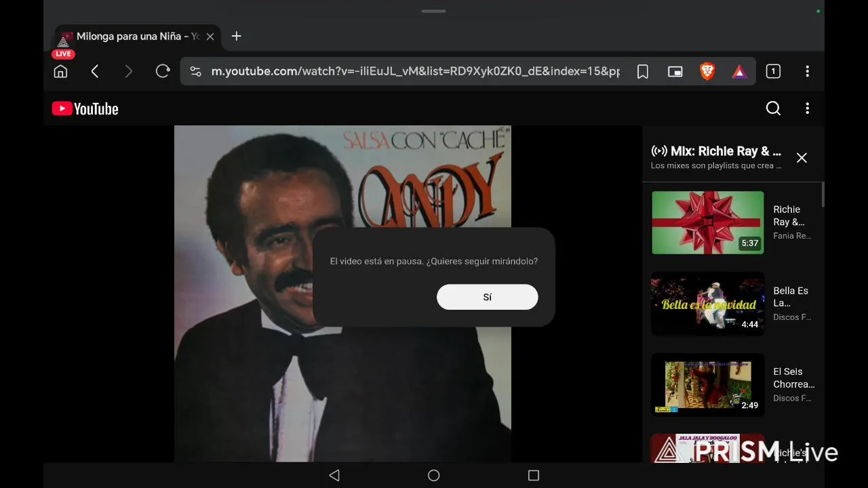Play the El Seis Chorreao thumbnail

point(708,385)
